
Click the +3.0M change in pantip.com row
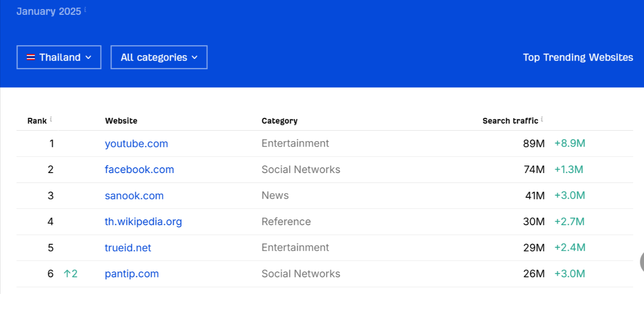[570, 274]
